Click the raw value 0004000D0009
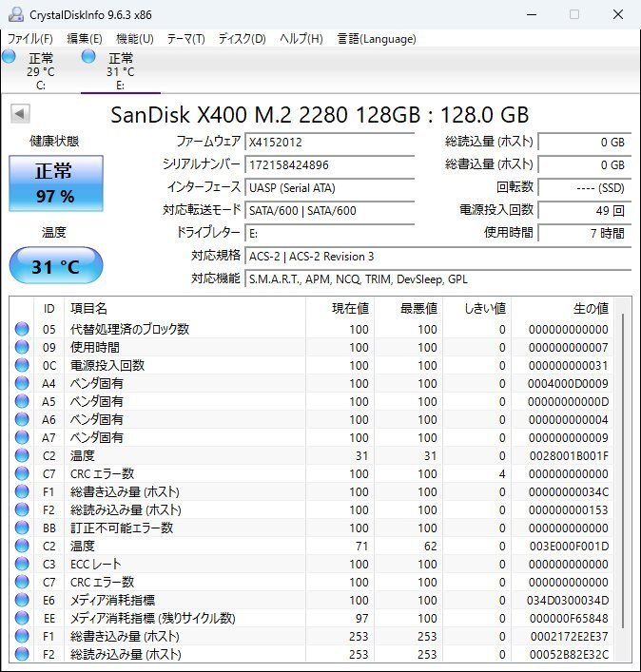 coord(568,384)
